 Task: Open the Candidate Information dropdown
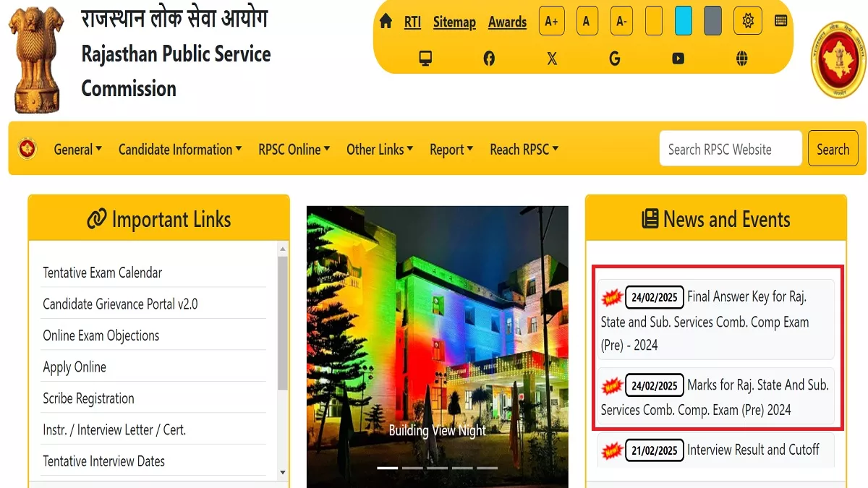tap(179, 150)
